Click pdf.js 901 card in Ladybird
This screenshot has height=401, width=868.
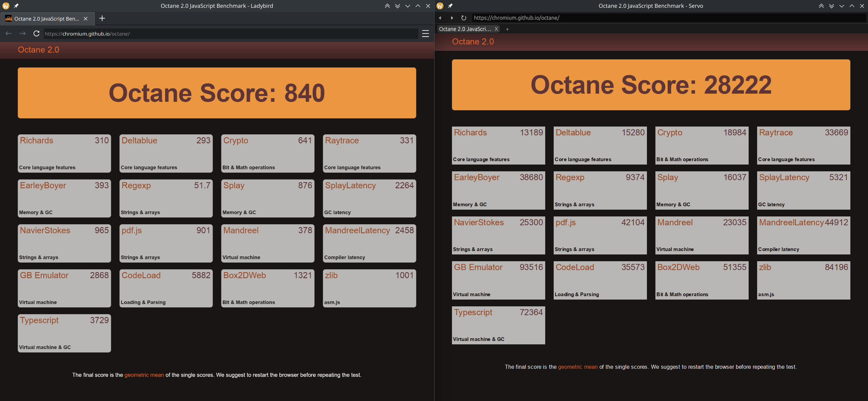point(166,243)
